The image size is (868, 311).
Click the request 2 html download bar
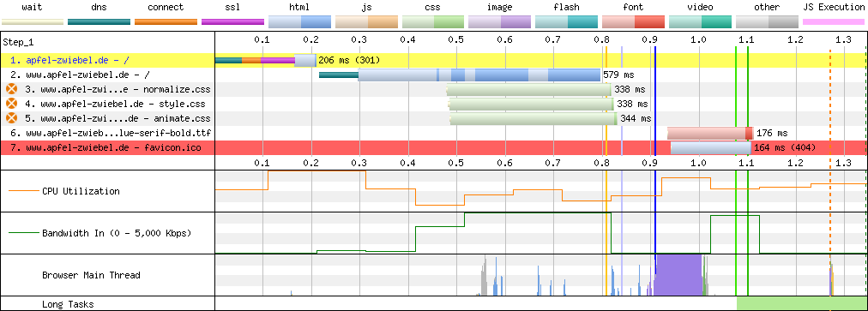point(479,75)
